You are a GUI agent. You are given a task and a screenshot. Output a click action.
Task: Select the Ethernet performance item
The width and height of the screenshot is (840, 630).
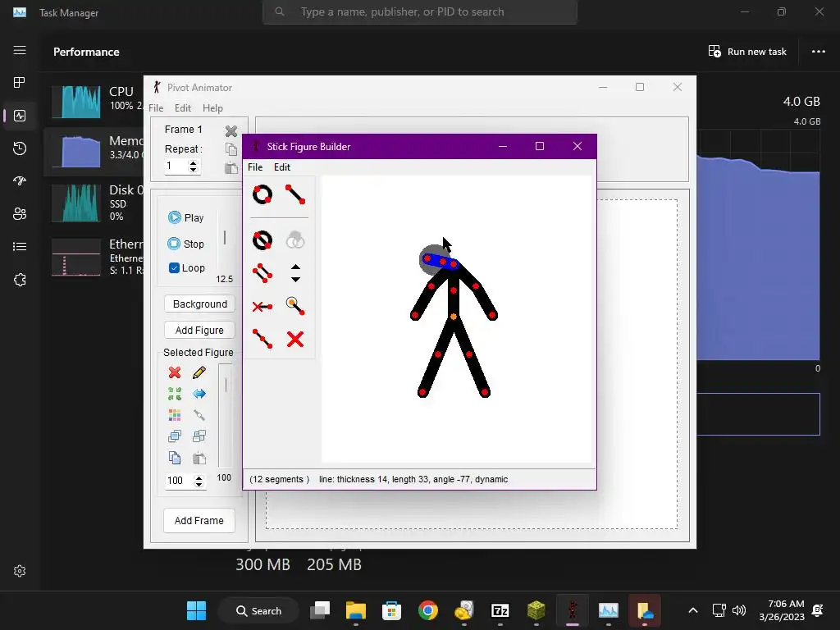coord(95,257)
